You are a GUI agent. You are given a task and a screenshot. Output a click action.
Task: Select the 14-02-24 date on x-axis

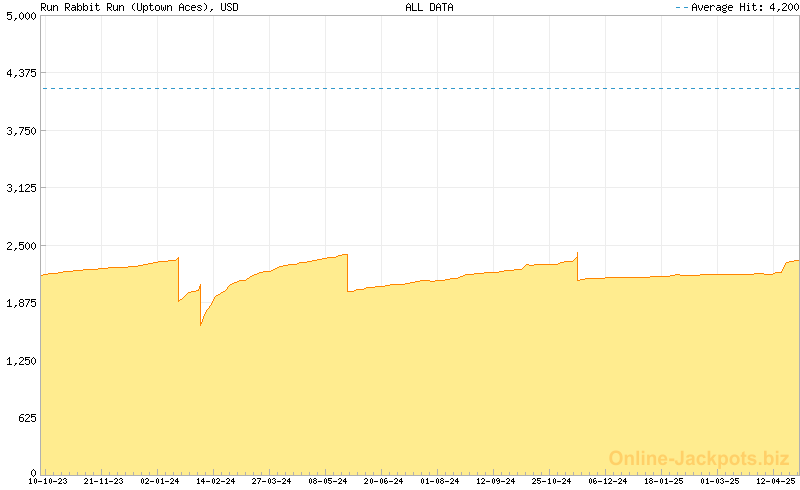tap(216, 482)
